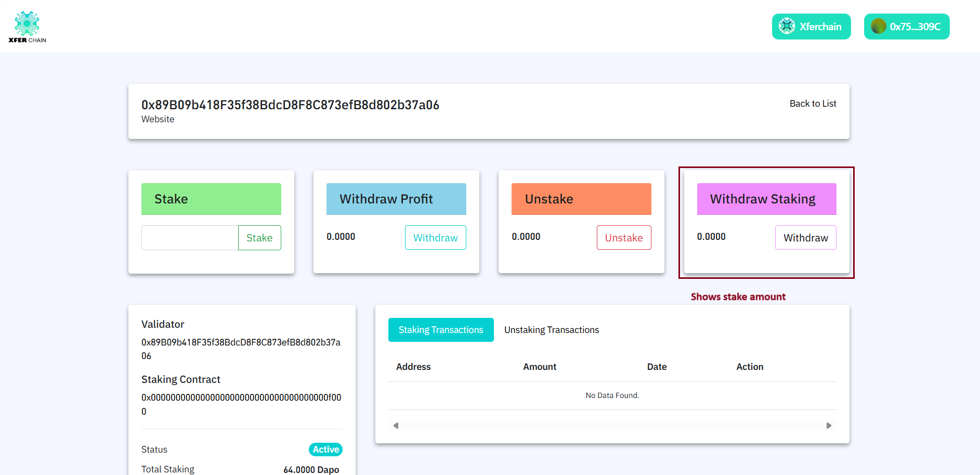
Task: Switch to the Unstaking Transactions tab
Action: pos(551,329)
